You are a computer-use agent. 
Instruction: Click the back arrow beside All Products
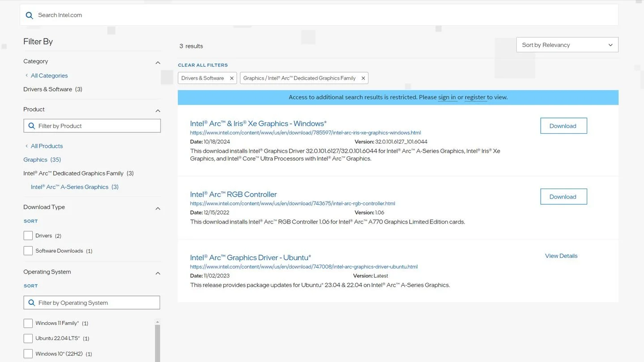[x=26, y=146]
